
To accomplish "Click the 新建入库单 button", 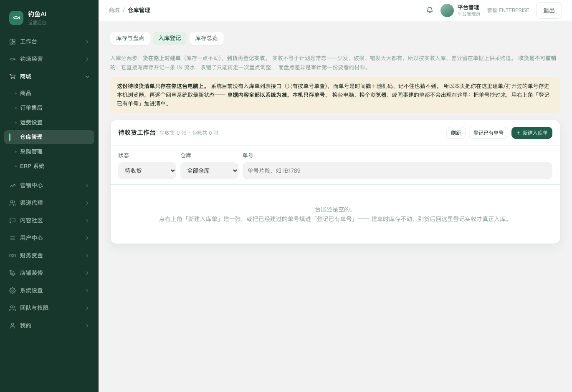I will [x=532, y=133].
